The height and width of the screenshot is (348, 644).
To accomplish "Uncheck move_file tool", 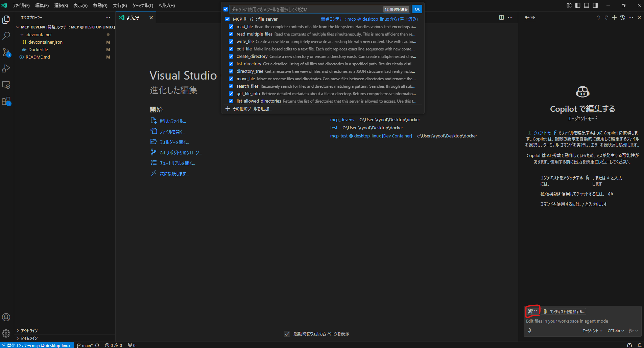I will 231,79.
